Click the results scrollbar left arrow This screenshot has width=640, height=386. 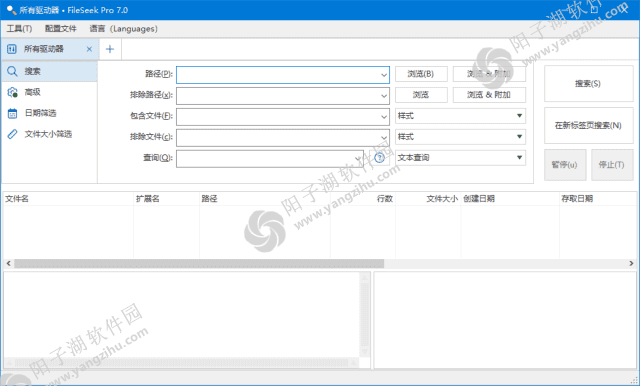click(x=9, y=264)
